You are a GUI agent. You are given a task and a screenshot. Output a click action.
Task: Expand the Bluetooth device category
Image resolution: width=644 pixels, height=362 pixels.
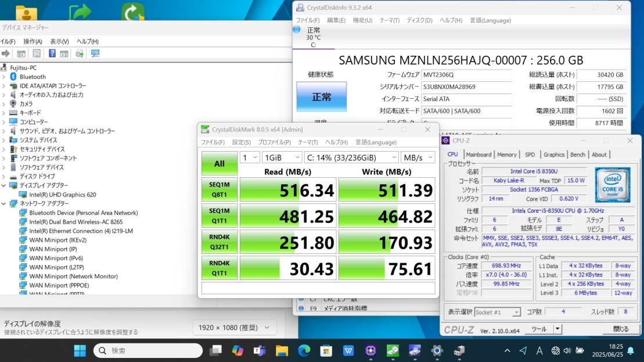click(4, 77)
